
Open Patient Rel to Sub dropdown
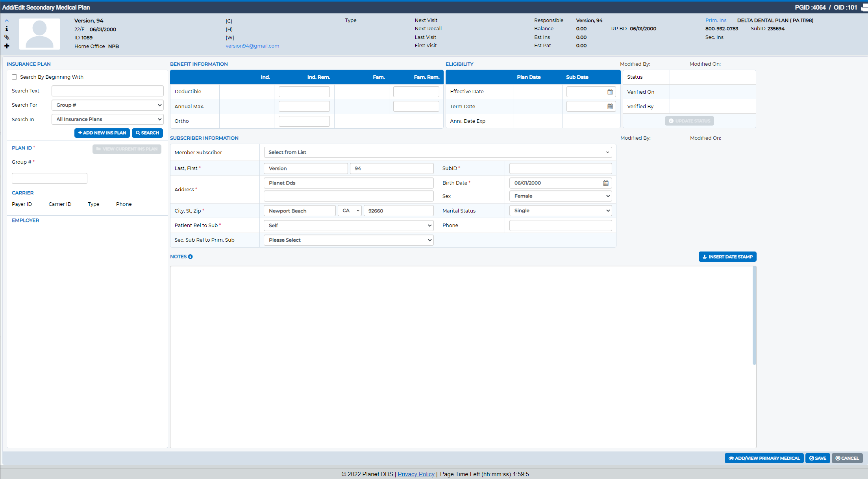click(349, 226)
